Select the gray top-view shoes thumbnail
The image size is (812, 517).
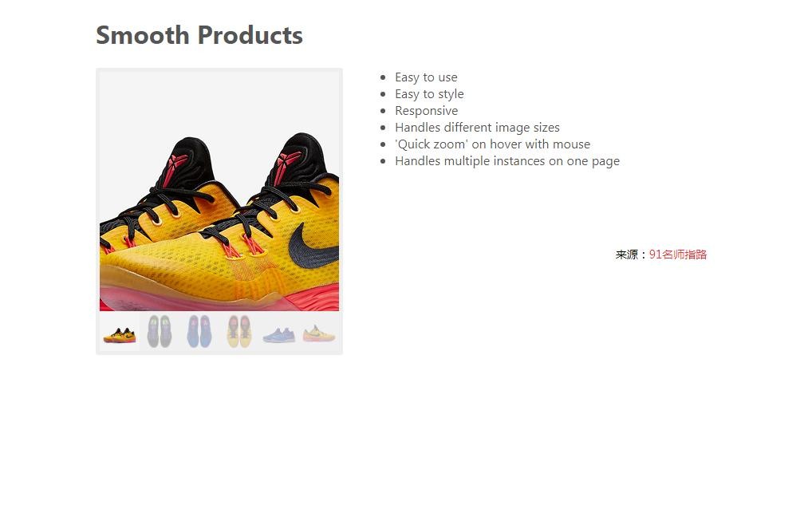pos(160,332)
